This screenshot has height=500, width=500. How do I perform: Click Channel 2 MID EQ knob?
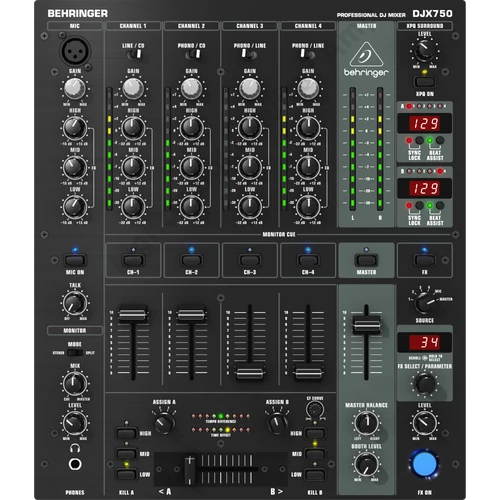pyautogui.click(x=191, y=167)
